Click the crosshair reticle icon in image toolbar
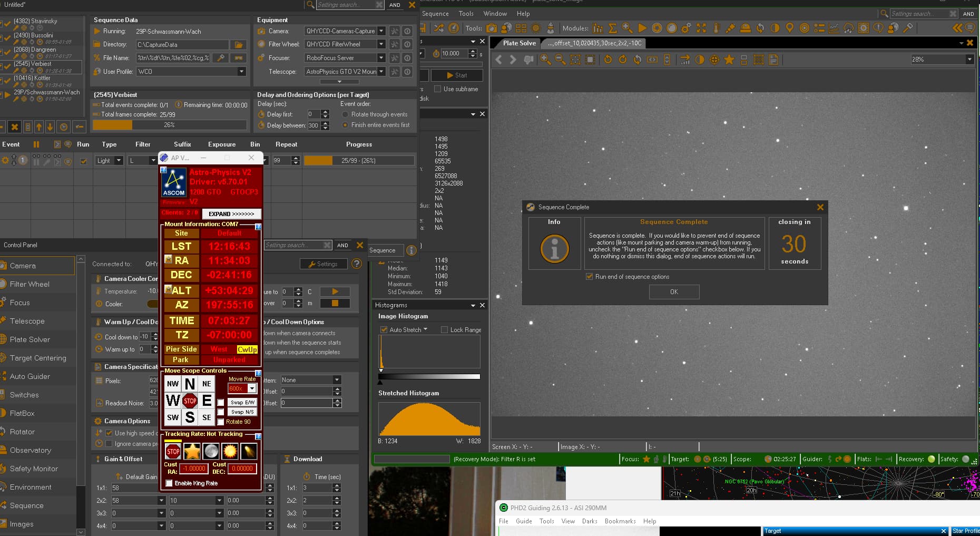Image resolution: width=980 pixels, height=536 pixels. [714, 60]
